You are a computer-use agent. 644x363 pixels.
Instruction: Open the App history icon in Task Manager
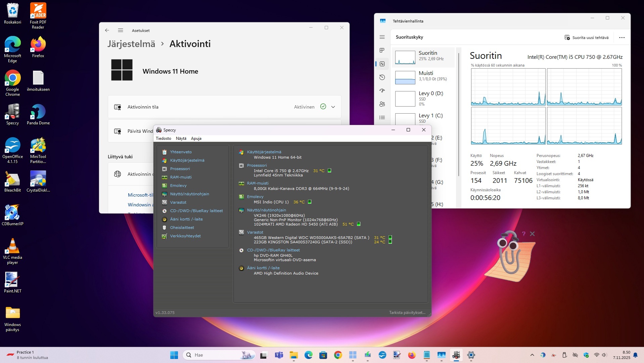pyautogui.click(x=382, y=77)
